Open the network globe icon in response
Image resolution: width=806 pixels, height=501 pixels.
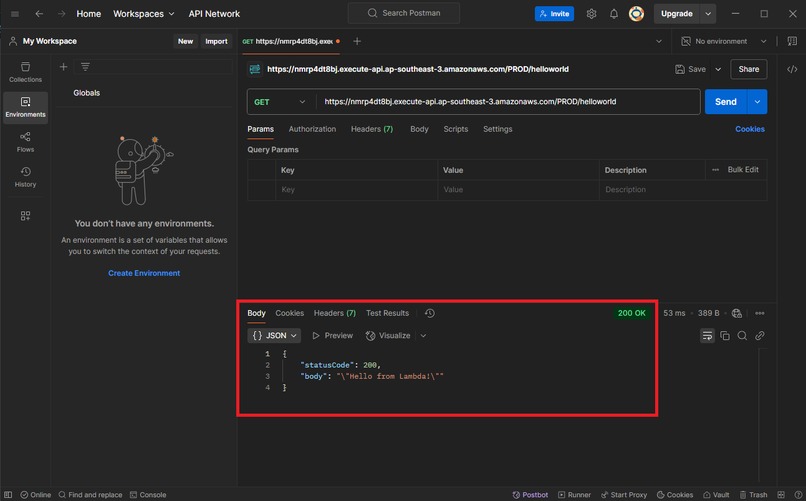(x=737, y=313)
